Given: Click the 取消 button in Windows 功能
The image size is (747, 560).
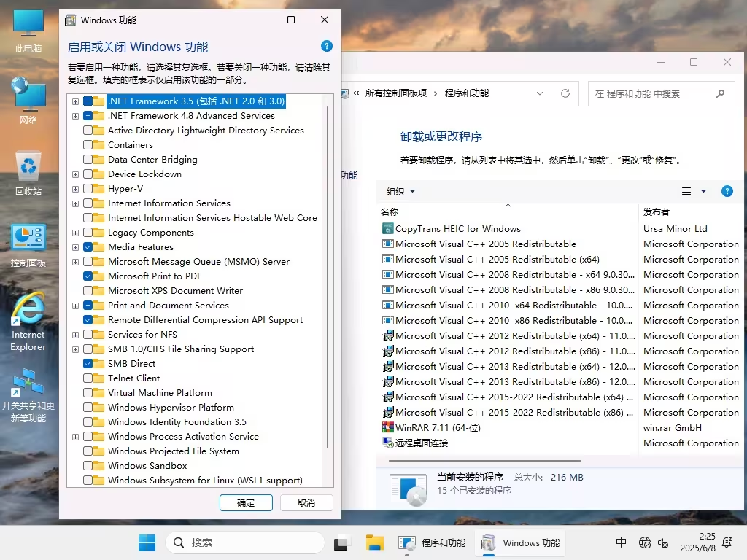Looking at the screenshot, I should click(306, 503).
